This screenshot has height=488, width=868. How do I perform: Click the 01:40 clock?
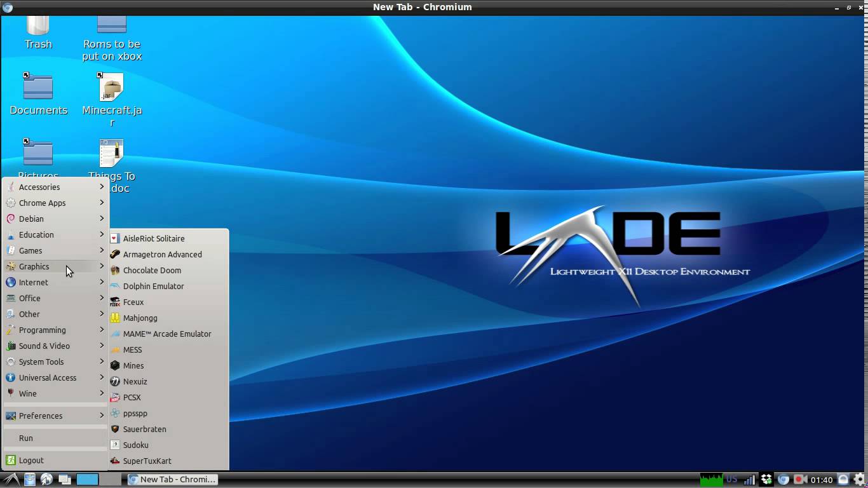click(822, 480)
